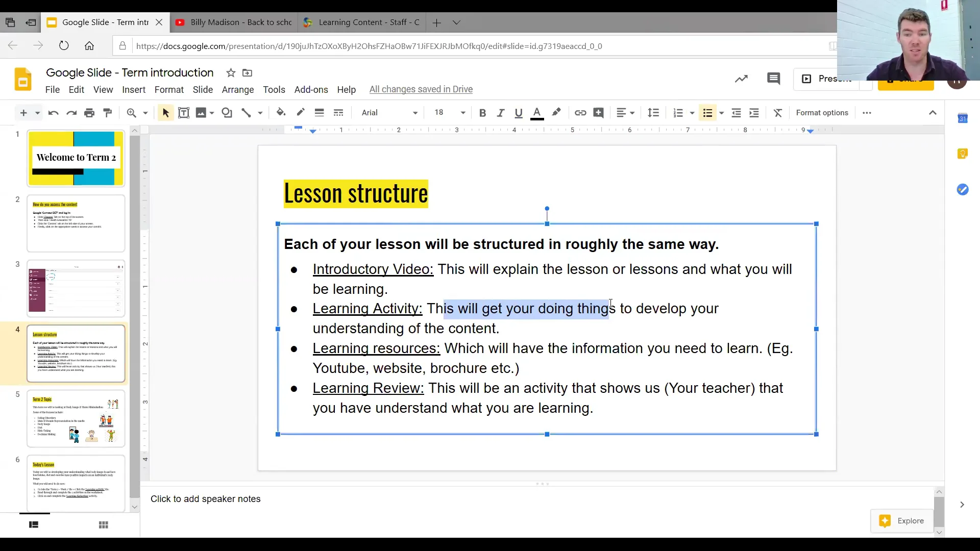Click the Undo icon in toolbar
Viewport: 980px width, 551px height.
(x=53, y=113)
